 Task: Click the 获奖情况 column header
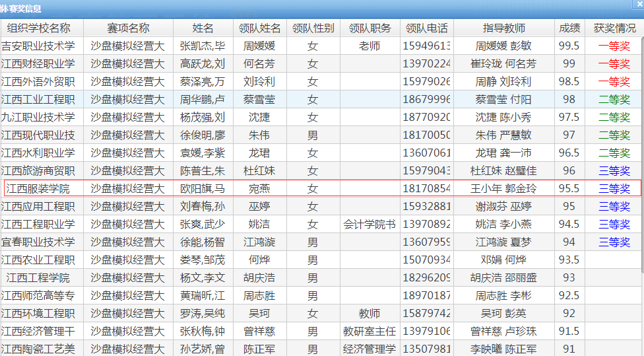point(614,28)
